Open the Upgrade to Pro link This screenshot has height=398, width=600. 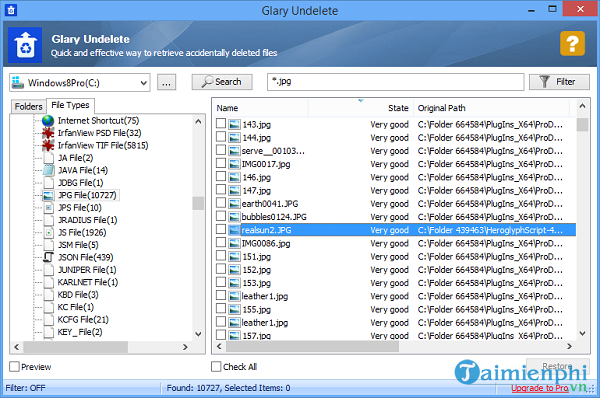pos(540,388)
